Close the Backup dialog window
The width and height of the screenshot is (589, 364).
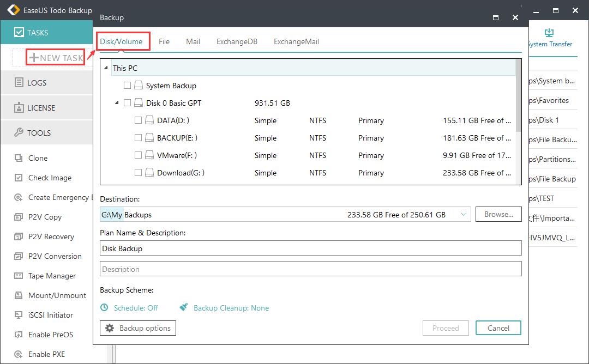click(x=515, y=17)
